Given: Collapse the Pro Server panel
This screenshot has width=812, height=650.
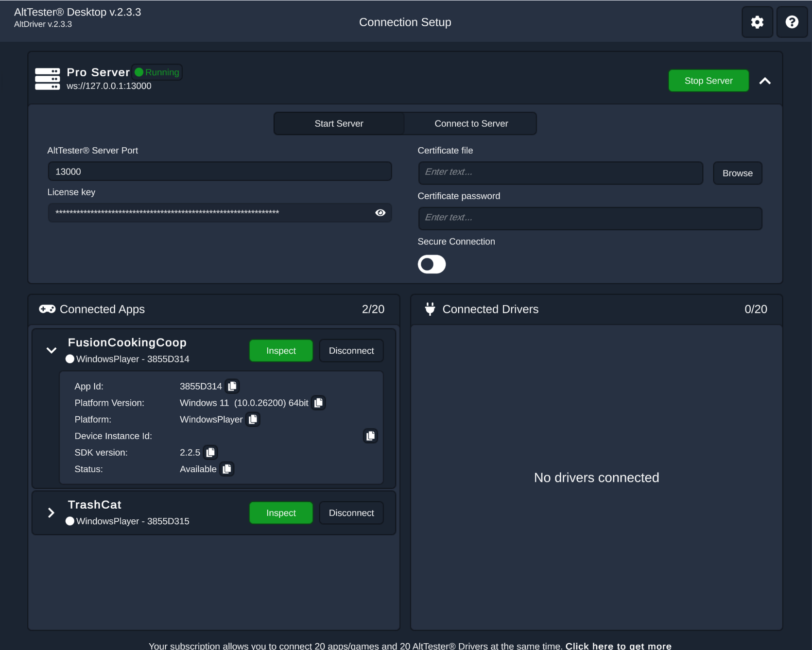Looking at the screenshot, I should click(x=765, y=81).
